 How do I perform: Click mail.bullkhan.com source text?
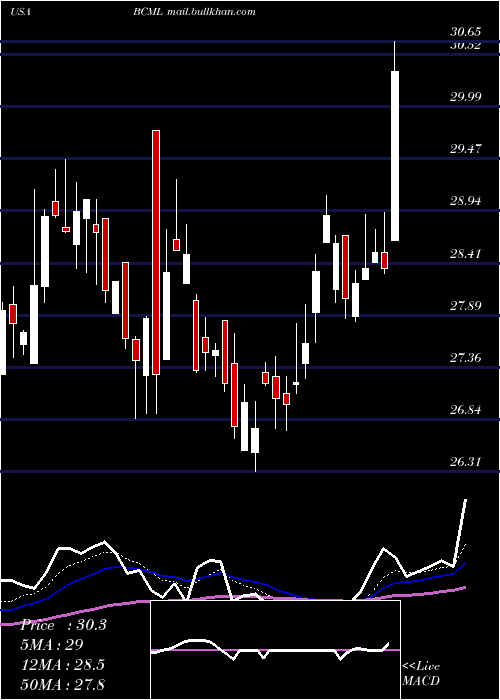click(x=212, y=12)
